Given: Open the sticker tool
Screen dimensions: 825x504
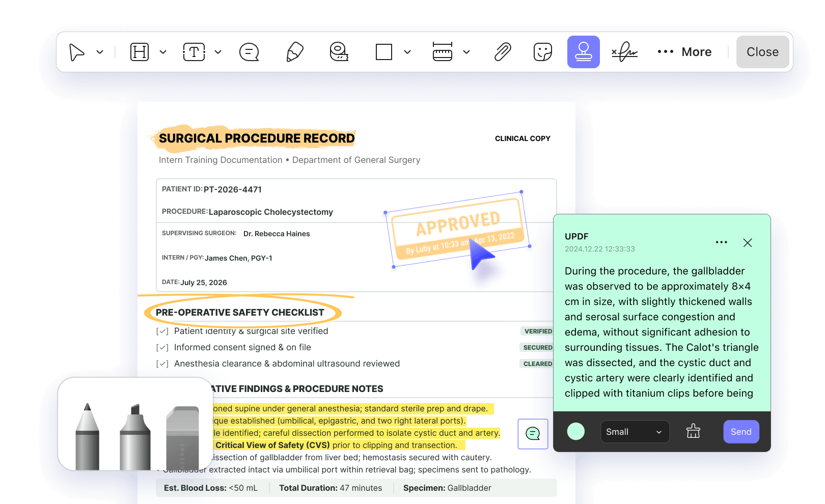Looking at the screenshot, I should click(543, 52).
